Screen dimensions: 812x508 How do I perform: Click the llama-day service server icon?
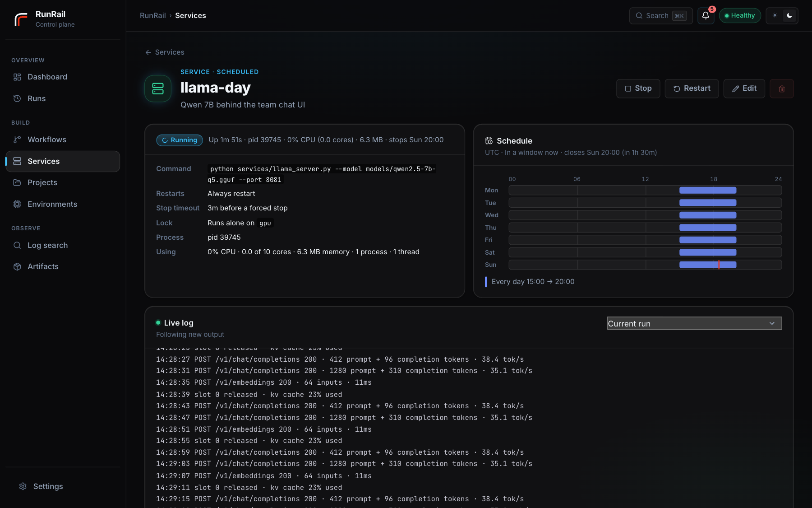(158, 89)
